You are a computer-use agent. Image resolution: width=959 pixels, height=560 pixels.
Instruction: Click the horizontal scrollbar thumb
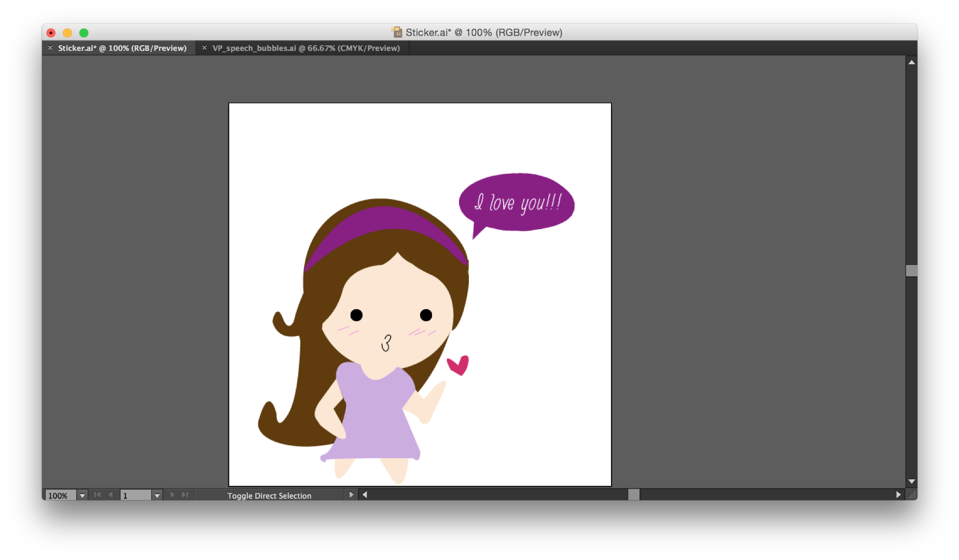634,495
